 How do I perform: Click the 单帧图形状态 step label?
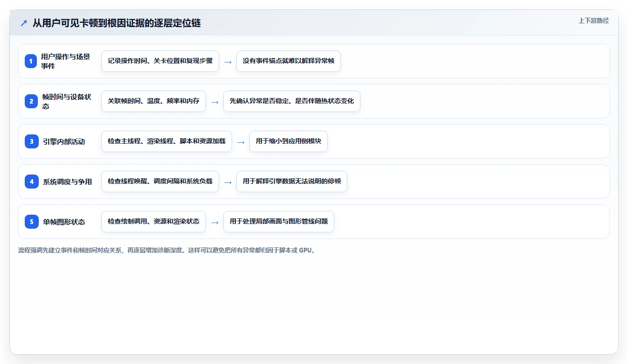coord(64,222)
